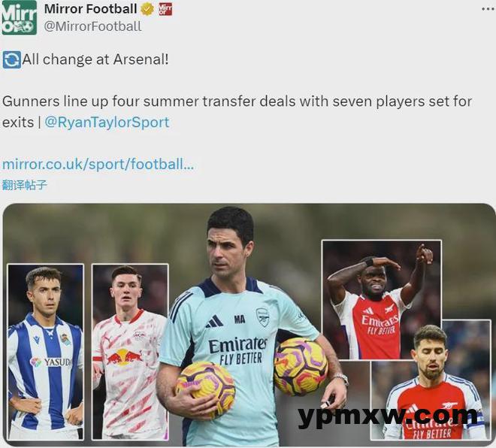Viewport: 496px width, 448px height.
Task: Open the Mirror Football display name
Action: click(90, 9)
